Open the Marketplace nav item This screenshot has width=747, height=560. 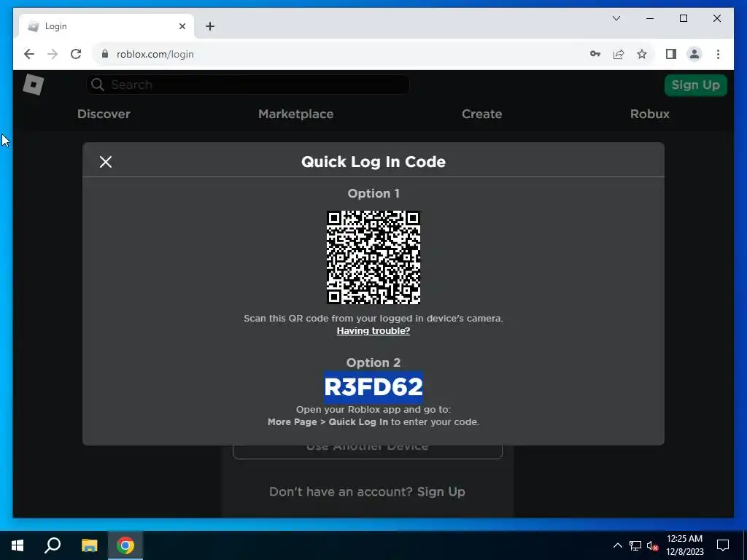[296, 114]
